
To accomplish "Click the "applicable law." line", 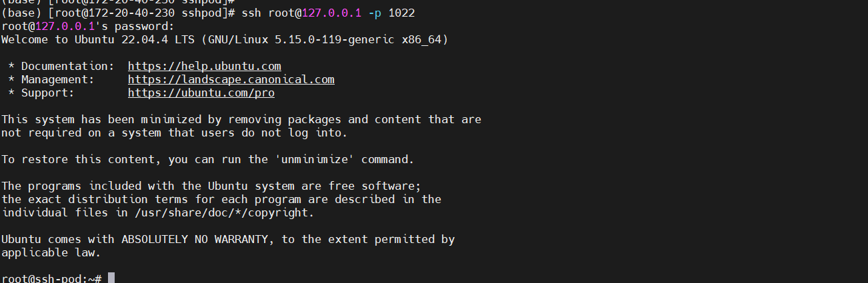I will click(51, 253).
